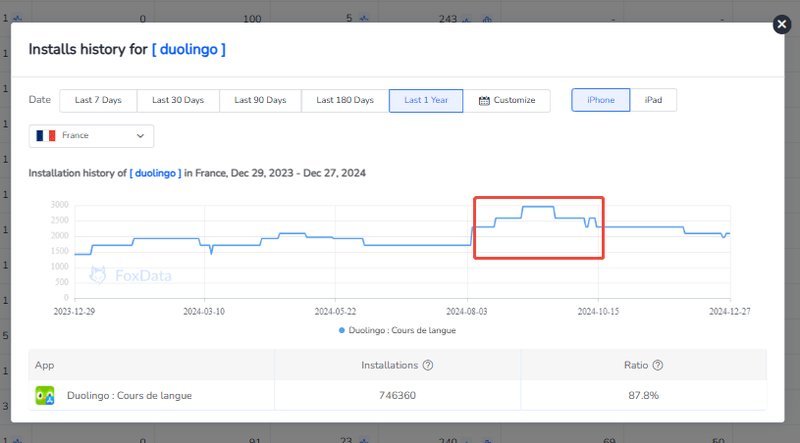The height and width of the screenshot is (443, 800).
Task: Click the blue legend dot for Duolingo
Action: (342, 330)
